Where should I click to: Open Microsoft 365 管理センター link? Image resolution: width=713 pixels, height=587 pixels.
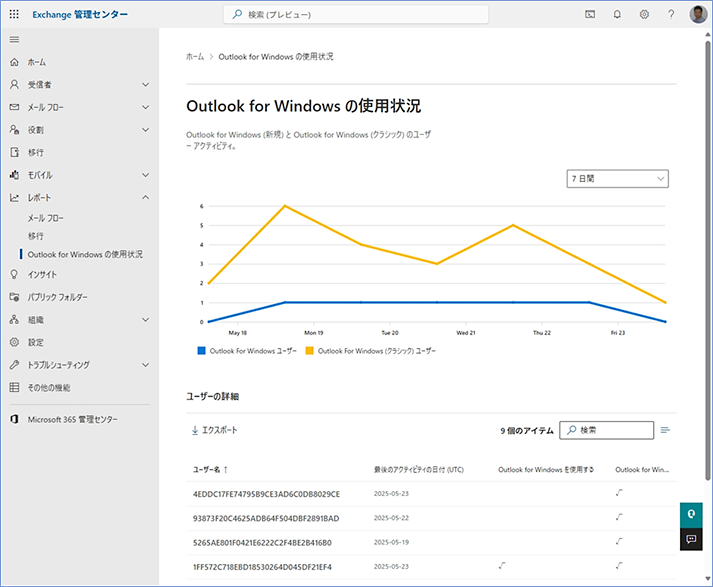click(73, 419)
